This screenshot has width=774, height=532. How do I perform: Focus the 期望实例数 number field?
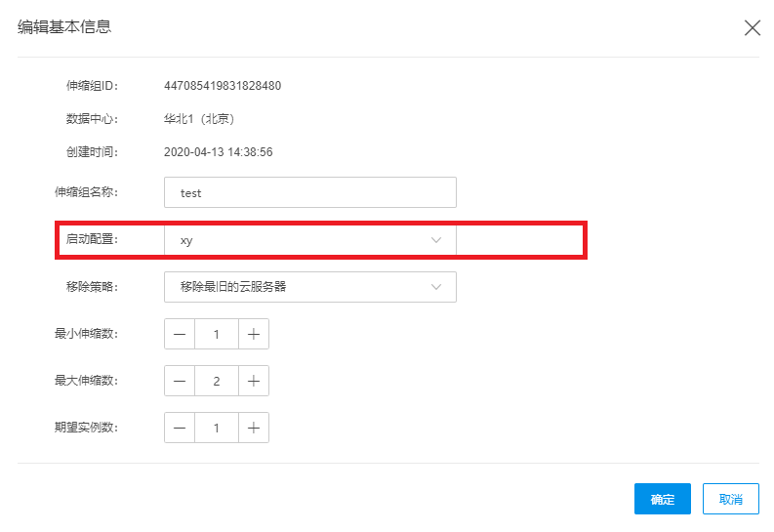coord(216,428)
